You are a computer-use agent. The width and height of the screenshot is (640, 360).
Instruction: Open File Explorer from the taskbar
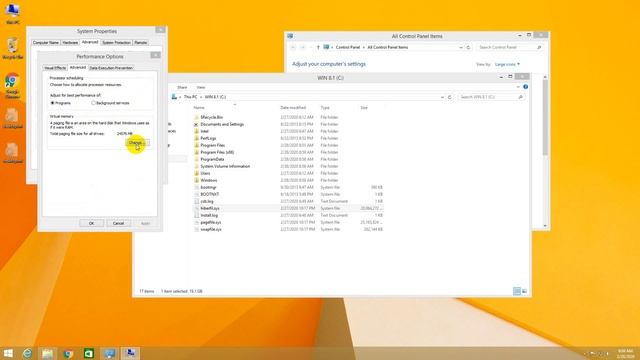point(48,353)
